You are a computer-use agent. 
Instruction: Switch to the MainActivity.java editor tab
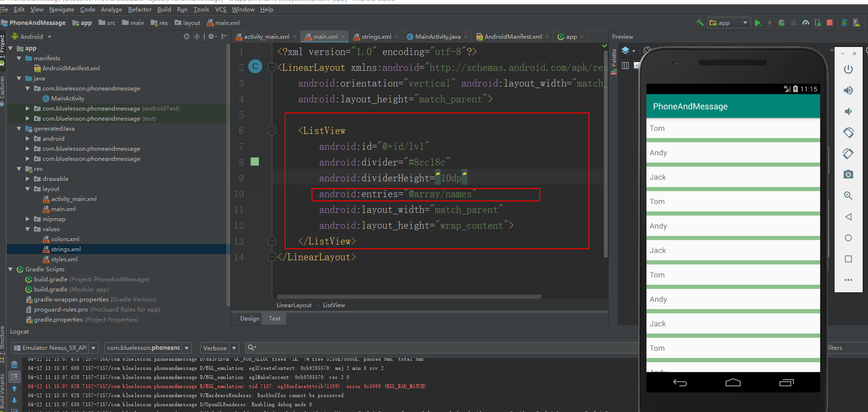[437, 37]
